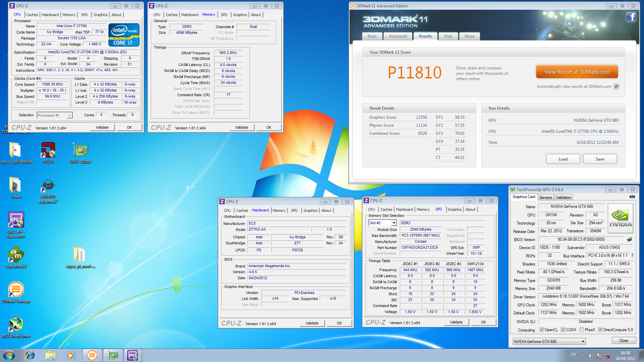Open the Help tab in 3DMark 11

pos(448,36)
